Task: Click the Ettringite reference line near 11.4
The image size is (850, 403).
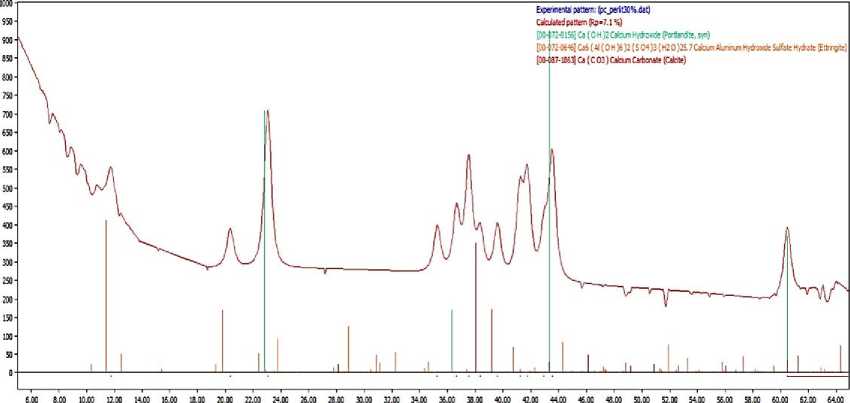Action: point(106,296)
